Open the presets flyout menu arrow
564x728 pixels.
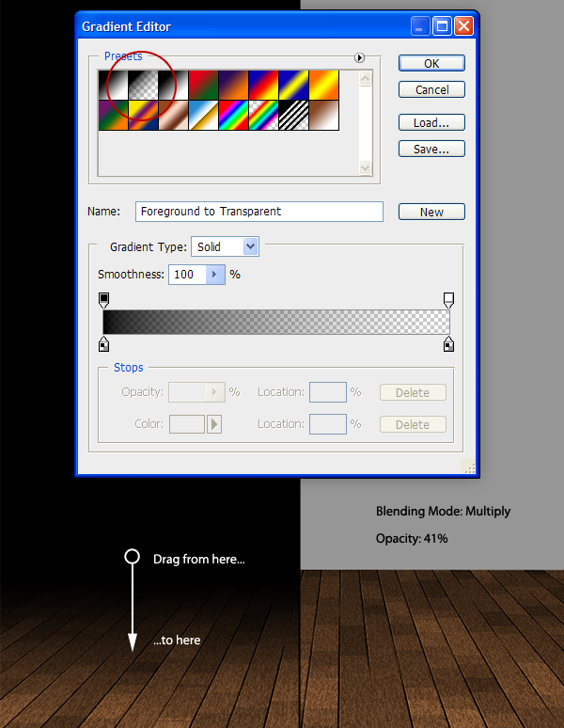point(359,58)
